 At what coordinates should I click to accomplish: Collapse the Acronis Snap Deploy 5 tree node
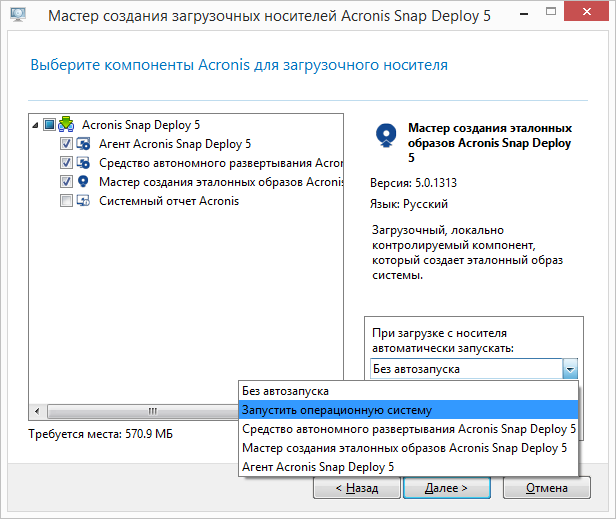[x=35, y=126]
